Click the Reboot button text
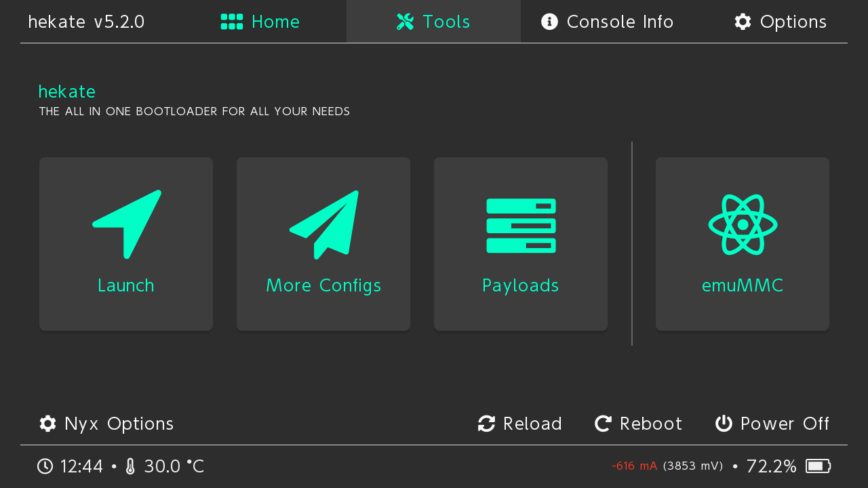 651,424
